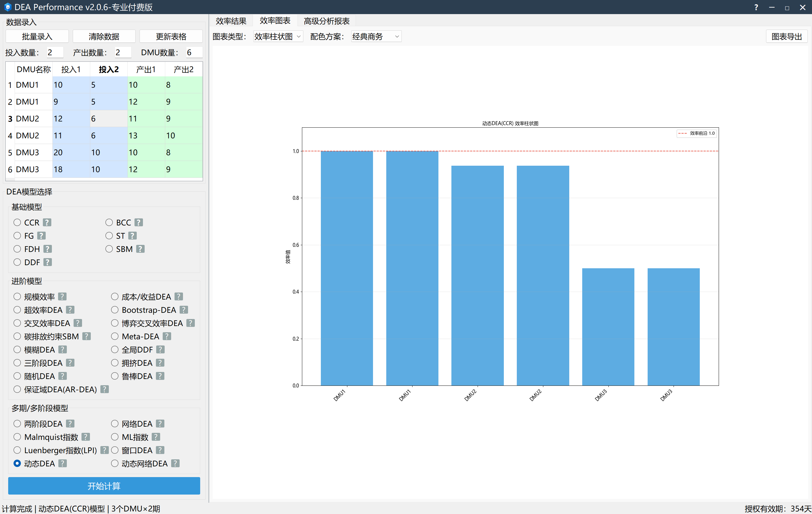Viewport: 812px width, 514px height.
Task: Choose the SBM model option
Action: tap(109, 249)
